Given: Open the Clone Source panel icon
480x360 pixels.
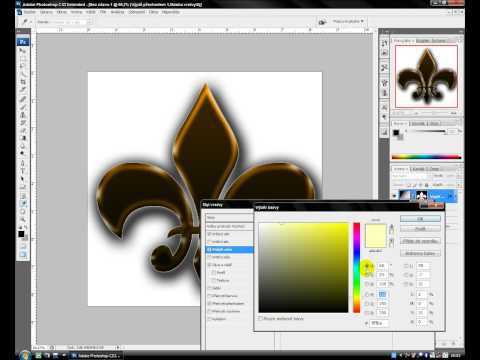Looking at the screenshot, I should pos(384,93).
